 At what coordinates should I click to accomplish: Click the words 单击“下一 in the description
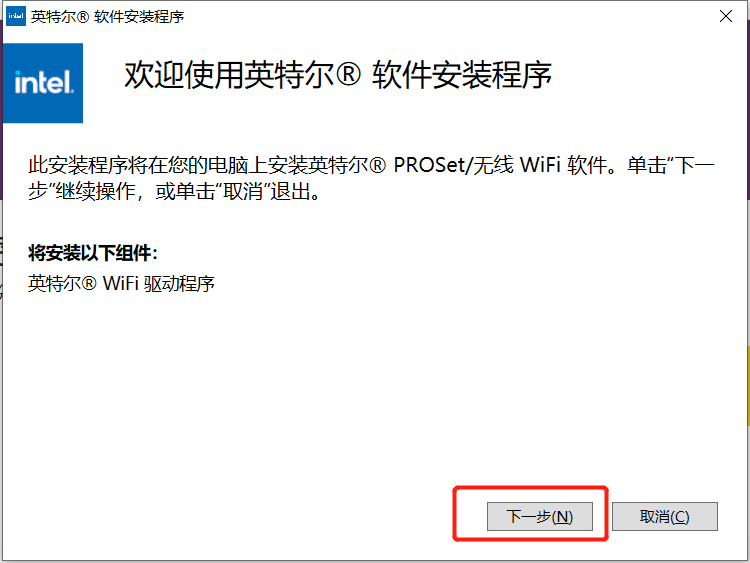click(x=671, y=165)
